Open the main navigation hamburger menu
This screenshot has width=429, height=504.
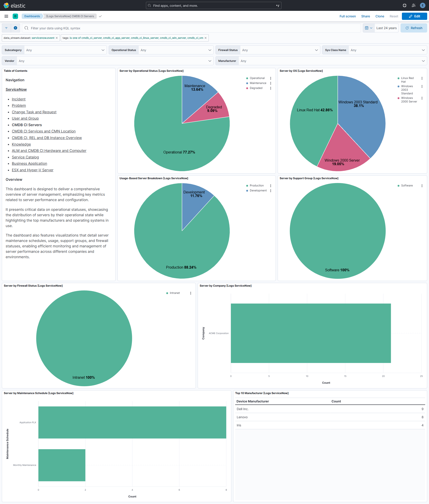point(6,16)
